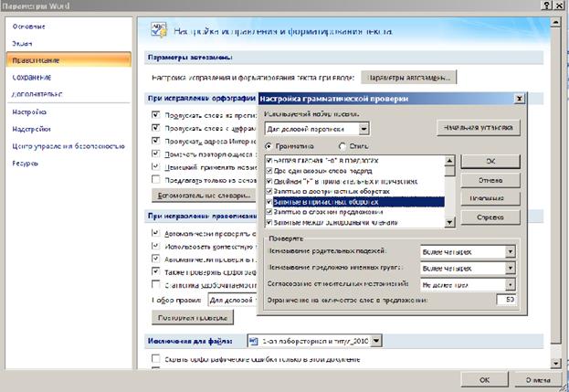Open the Надстройки category
This screenshot has height=392, width=569.
(x=32, y=129)
